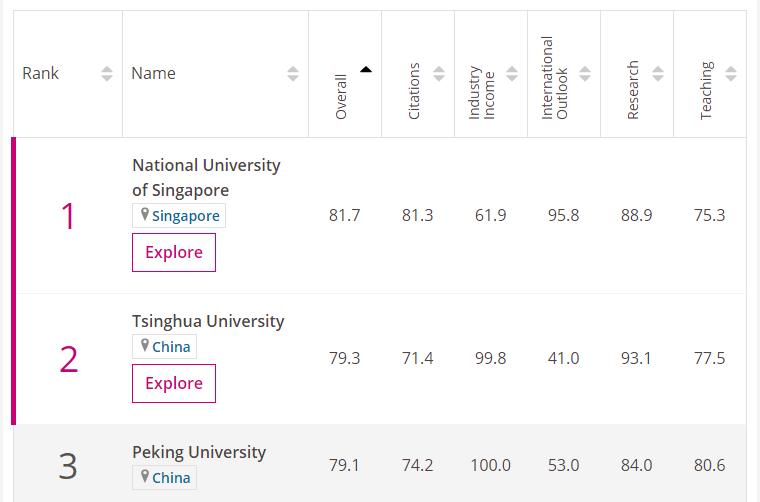Open the Singapore location link
This screenshot has width=760, height=502.
(186, 216)
